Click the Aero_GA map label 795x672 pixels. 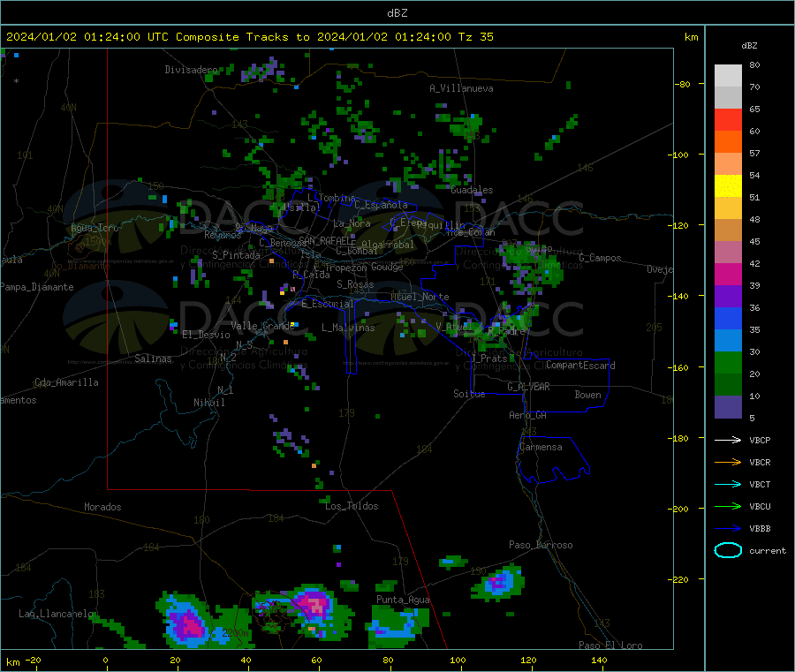point(527,415)
